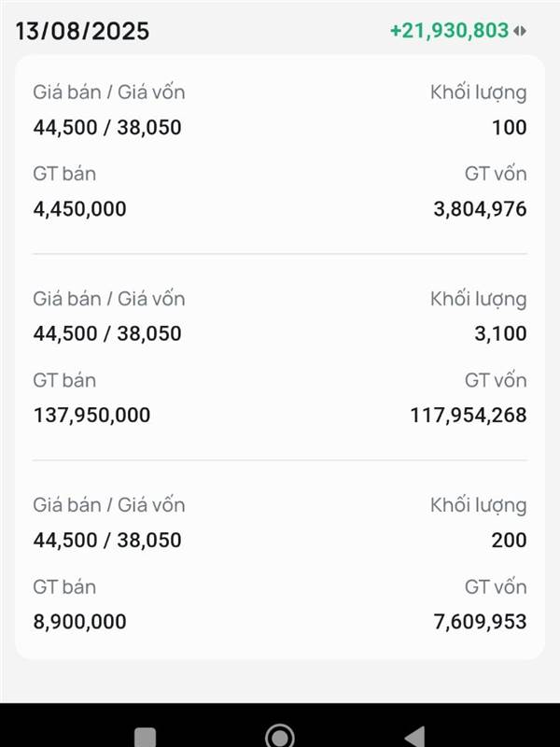Tap the price pair in the 100-volume transaction
The image size is (560, 747).
[107, 127]
